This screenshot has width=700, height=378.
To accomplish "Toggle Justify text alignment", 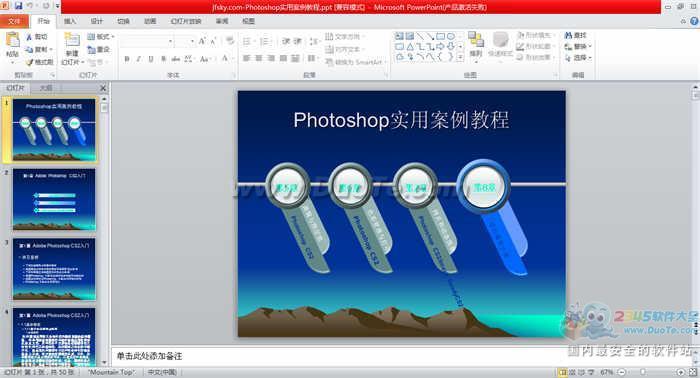I will pyautogui.click(x=283, y=58).
